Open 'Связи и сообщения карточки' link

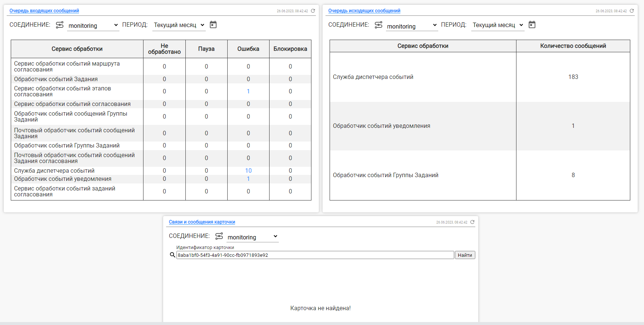tap(202, 222)
